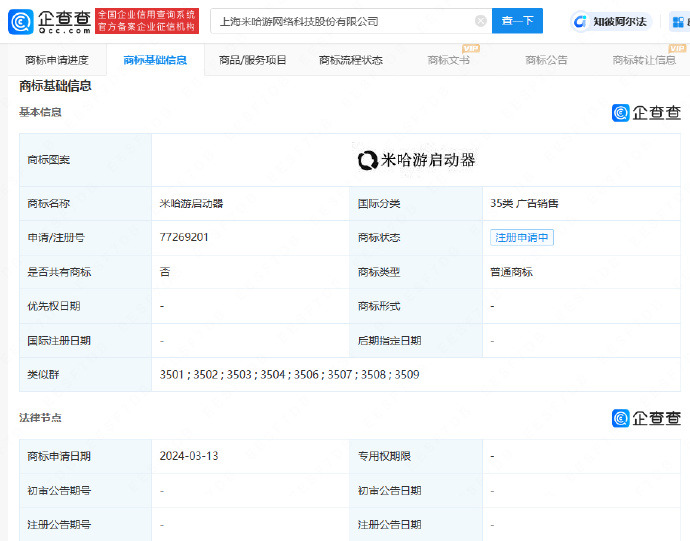This screenshot has height=541, width=690.
Task: Click the 企查查 watermark logo beside 法律节点
Action: (x=647, y=418)
